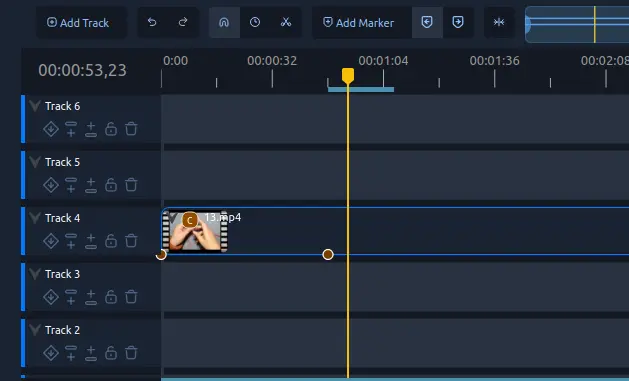629x381 pixels.
Task: Collapse Track 5 using its chevron
Action: [35, 162]
